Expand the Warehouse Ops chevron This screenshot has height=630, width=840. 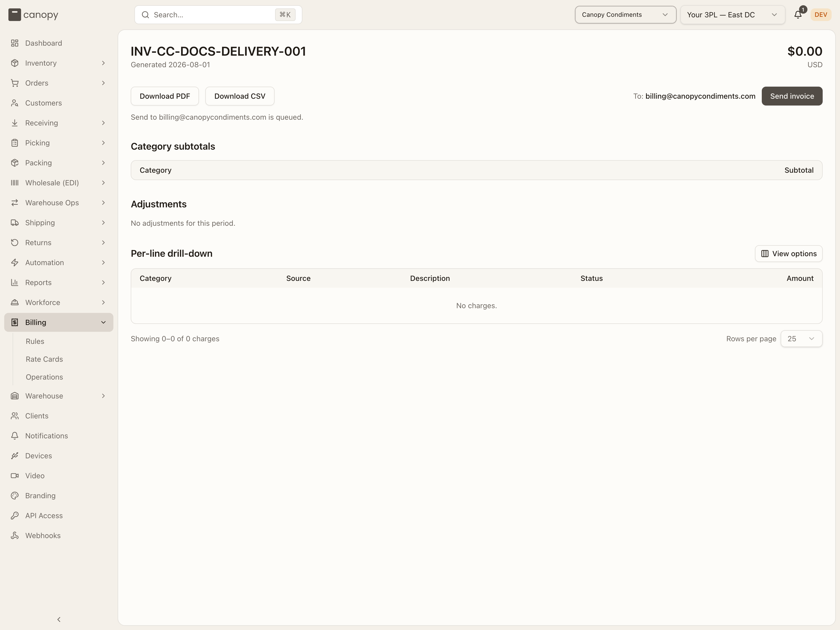pos(103,203)
